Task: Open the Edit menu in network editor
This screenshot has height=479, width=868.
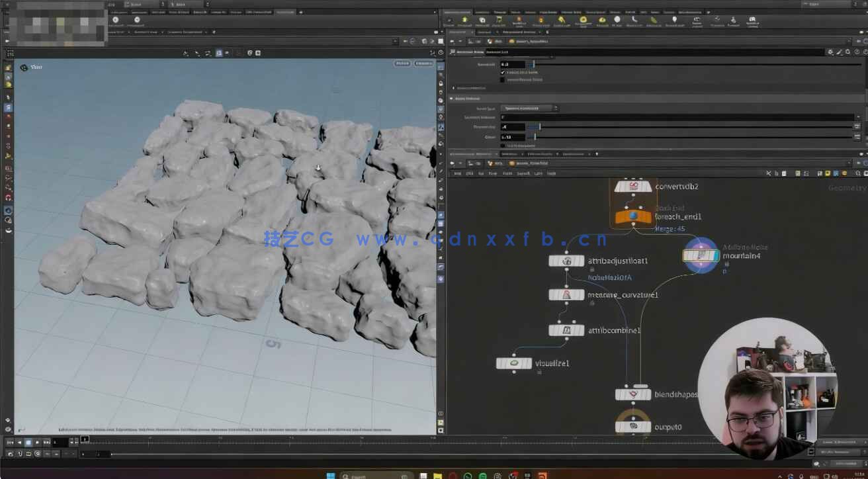Action: 469,173
